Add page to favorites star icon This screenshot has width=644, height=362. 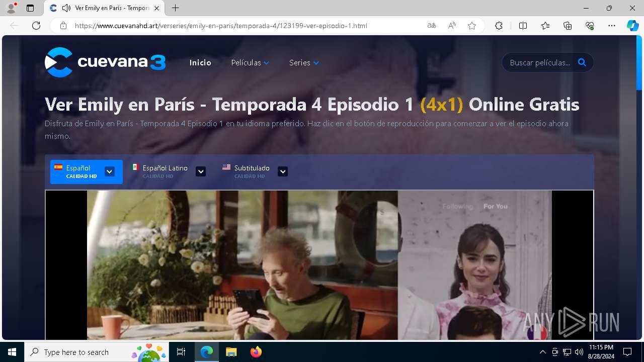point(472,26)
